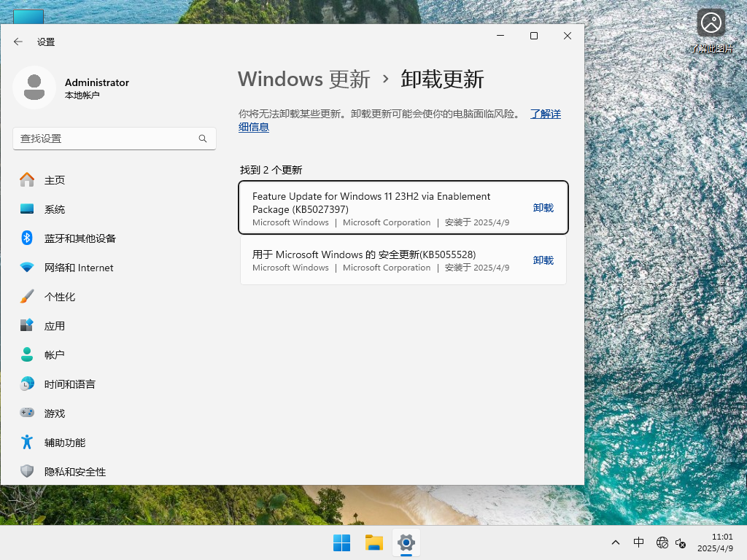Open 时间和语言 settings

[x=68, y=384]
